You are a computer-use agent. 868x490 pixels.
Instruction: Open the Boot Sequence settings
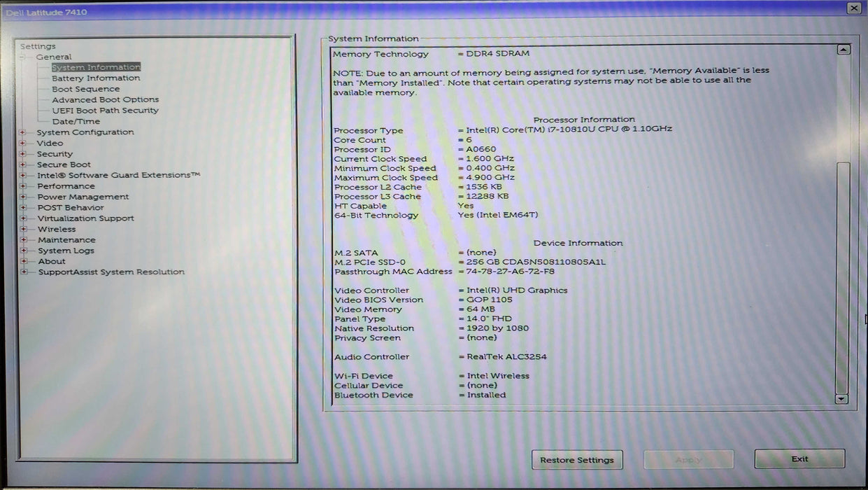pyautogui.click(x=85, y=89)
